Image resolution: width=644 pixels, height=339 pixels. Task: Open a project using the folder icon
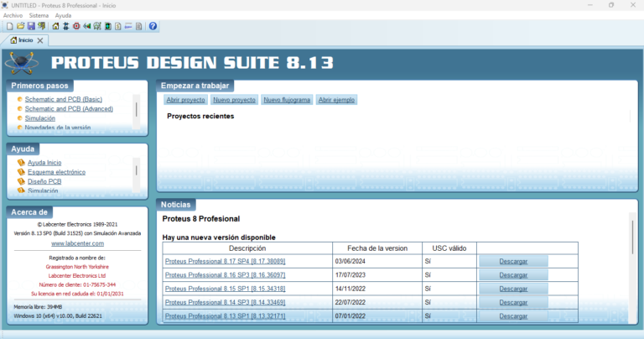[x=20, y=26]
